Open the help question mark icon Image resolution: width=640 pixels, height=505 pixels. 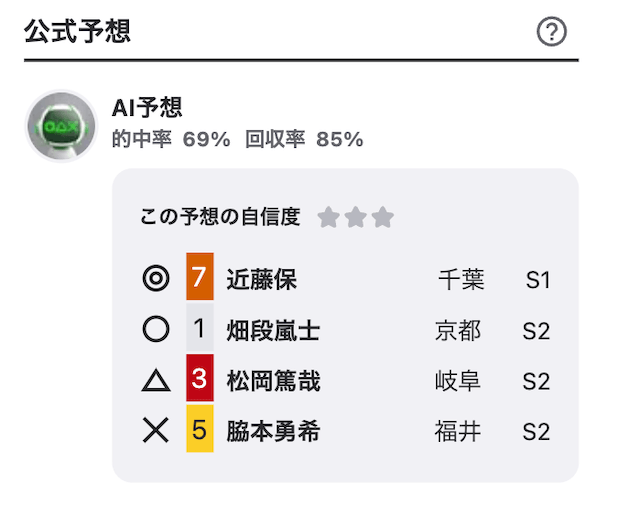pyautogui.click(x=551, y=31)
